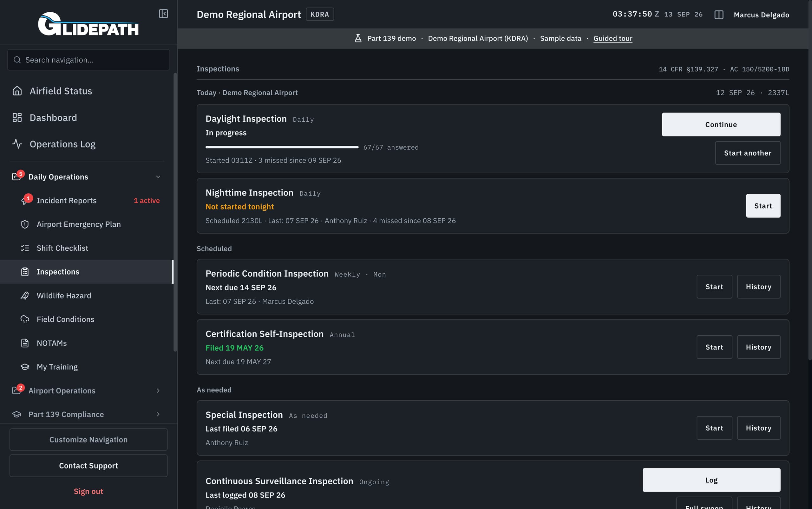Log a Continuous Surveillance Inspection

(x=711, y=480)
